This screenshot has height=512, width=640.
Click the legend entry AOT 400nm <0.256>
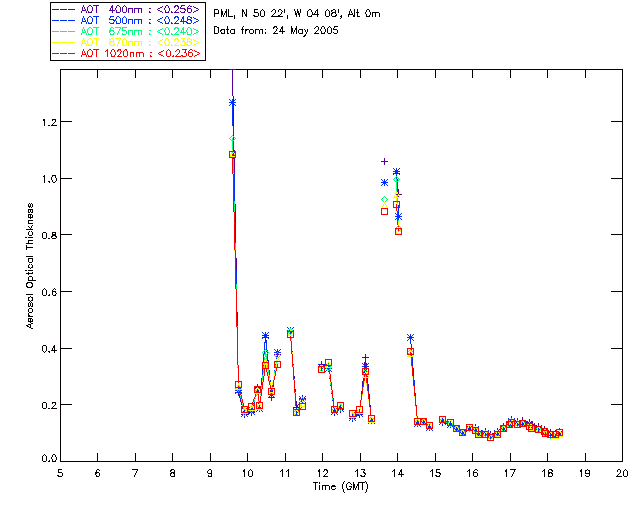[x=126, y=9]
